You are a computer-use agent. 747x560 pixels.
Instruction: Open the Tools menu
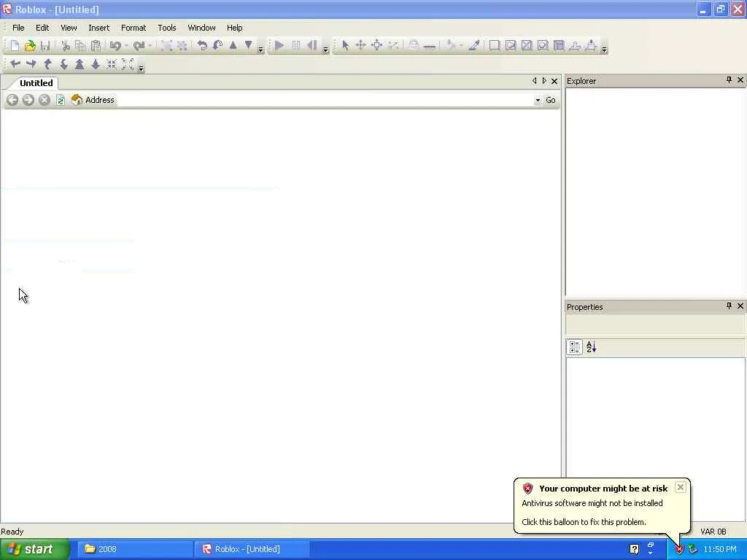[x=167, y=28]
